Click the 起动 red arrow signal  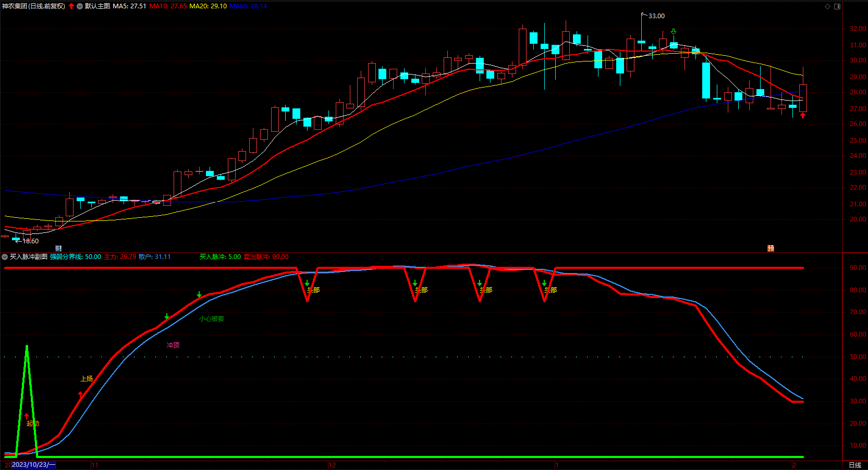(27, 416)
